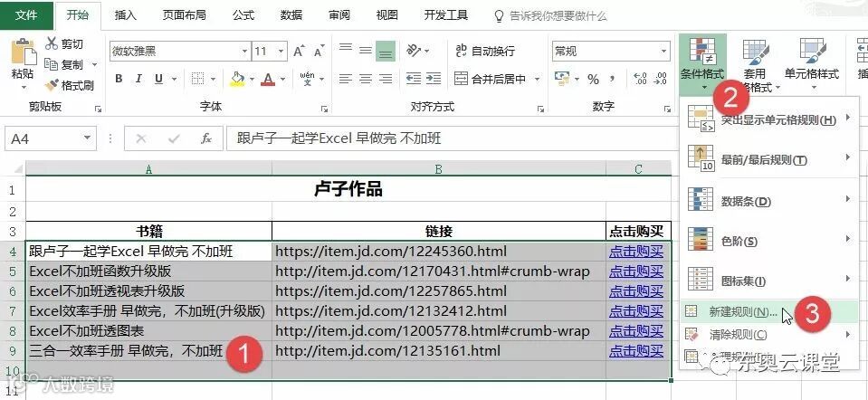Viewport: 868px width, 400px height.
Task: Increase the cell indent
Action: [x=434, y=79]
